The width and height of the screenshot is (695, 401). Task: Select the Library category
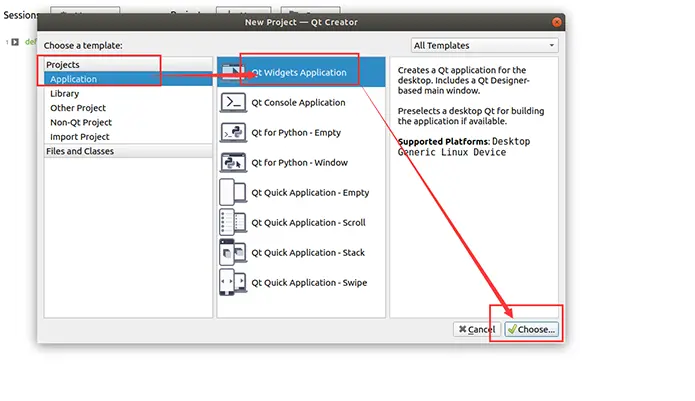tap(128, 93)
